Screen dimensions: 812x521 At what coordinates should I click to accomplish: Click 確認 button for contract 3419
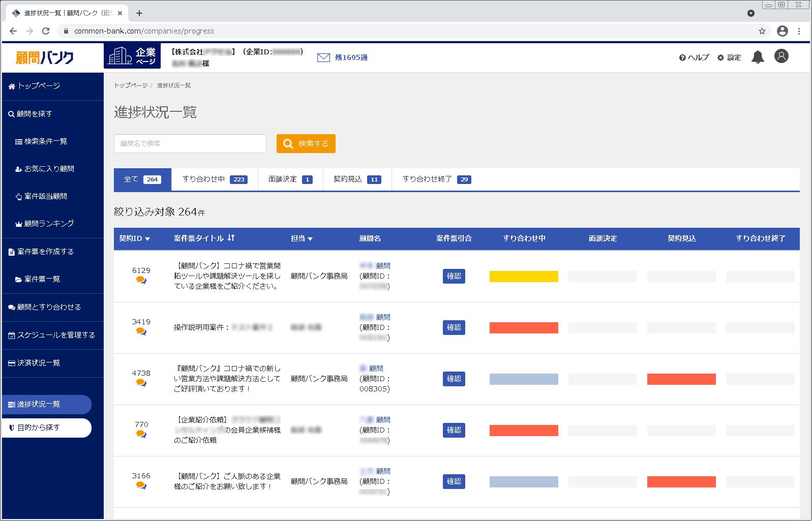[x=454, y=328]
